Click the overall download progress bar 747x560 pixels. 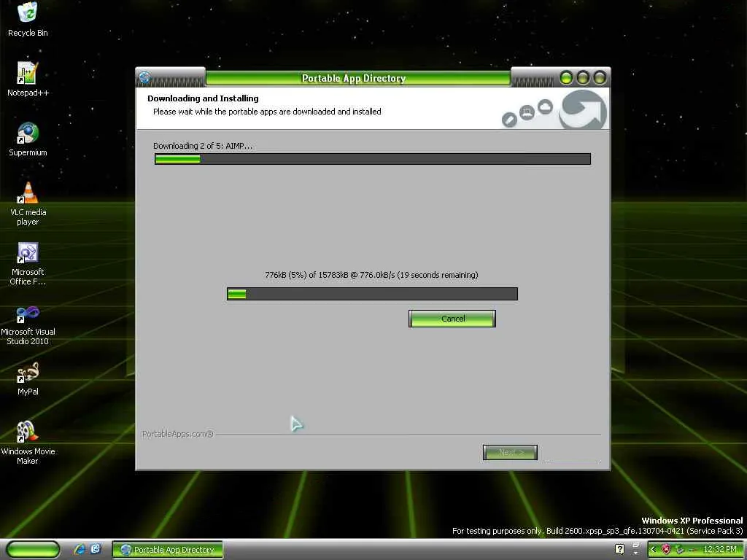tap(373, 159)
